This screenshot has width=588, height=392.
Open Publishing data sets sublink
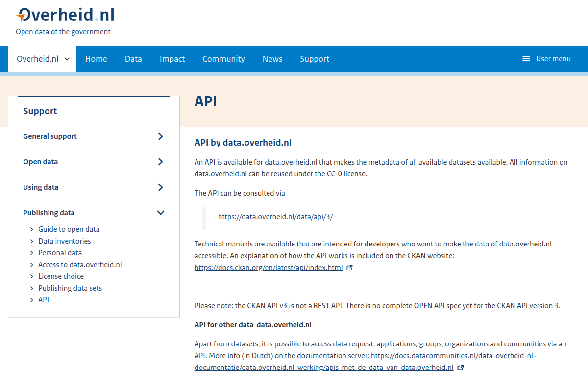click(70, 288)
